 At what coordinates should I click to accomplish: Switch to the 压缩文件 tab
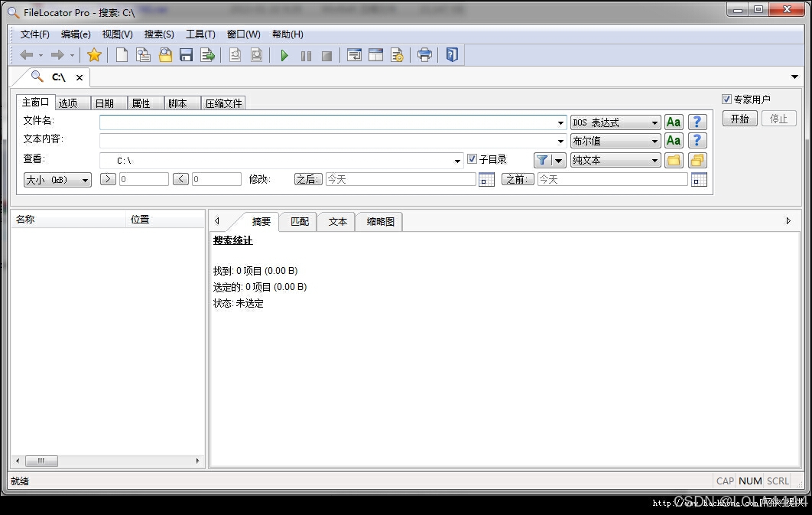coord(224,103)
